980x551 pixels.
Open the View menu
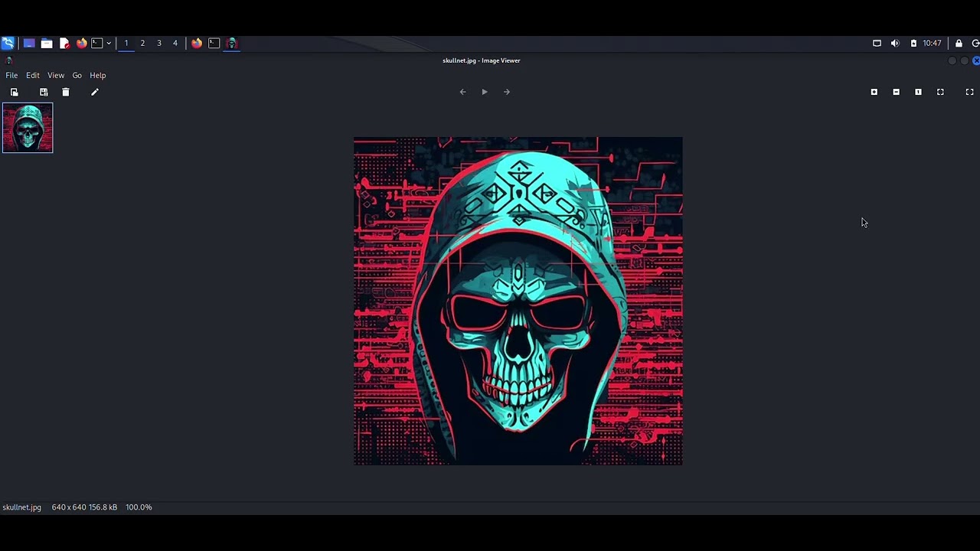pyautogui.click(x=56, y=75)
